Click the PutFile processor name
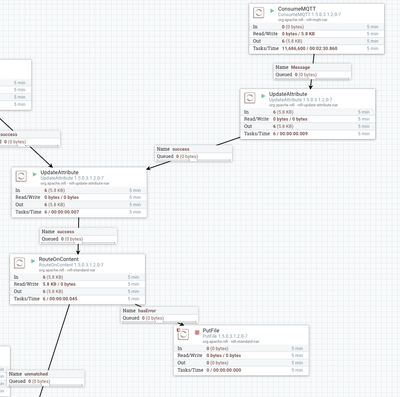The width and height of the screenshot is (400, 397). click(211, 330)
